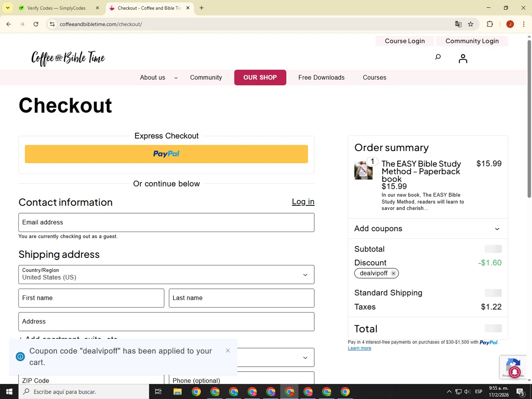Open Chrome three-dot menu
The image size is (532, 399).
click(524, 24)
